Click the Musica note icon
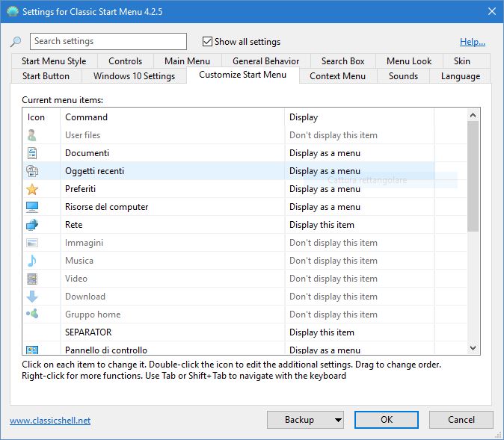This screenshot has height=440, width=504. pyautogui.click(x=32, y=261)
